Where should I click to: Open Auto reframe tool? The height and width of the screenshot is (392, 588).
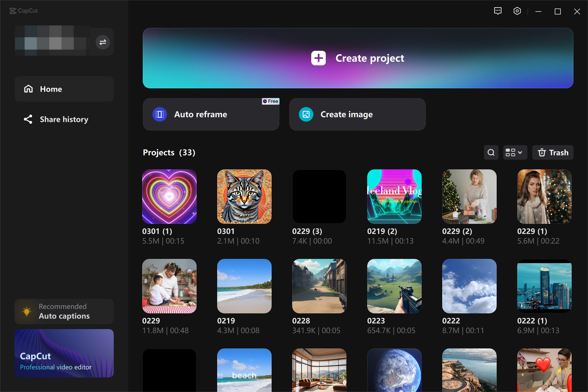212,114
